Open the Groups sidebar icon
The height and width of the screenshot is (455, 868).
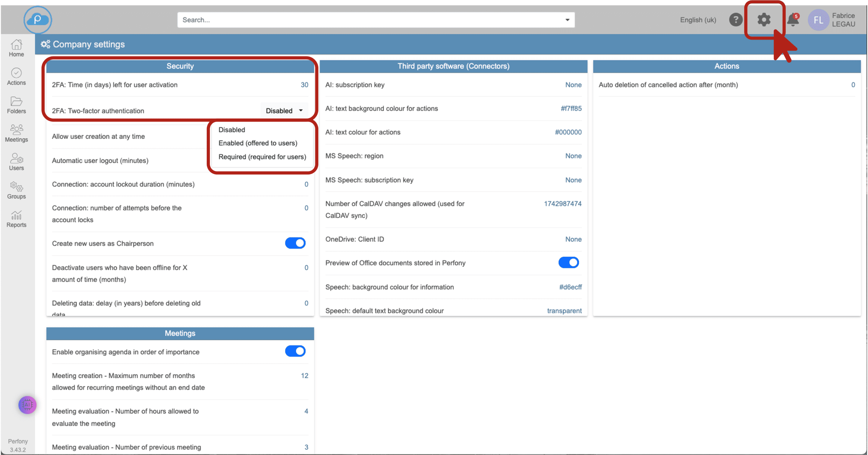pyautogui.click(x=16, y=190)
